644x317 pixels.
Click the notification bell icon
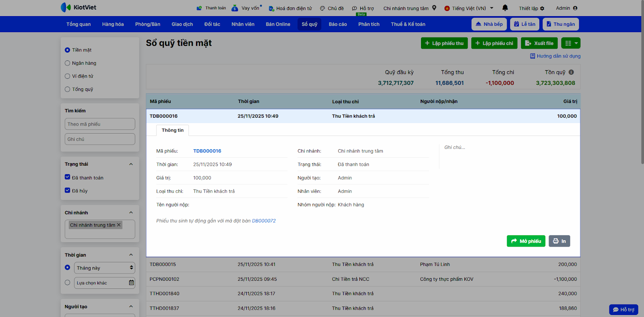click(505, 8)
